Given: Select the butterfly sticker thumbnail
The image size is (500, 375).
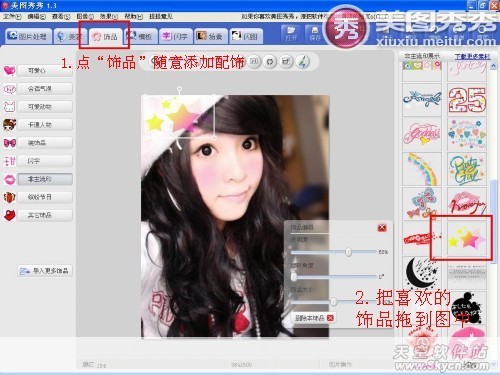Looking at the screenshot, I should coord(422,203).
